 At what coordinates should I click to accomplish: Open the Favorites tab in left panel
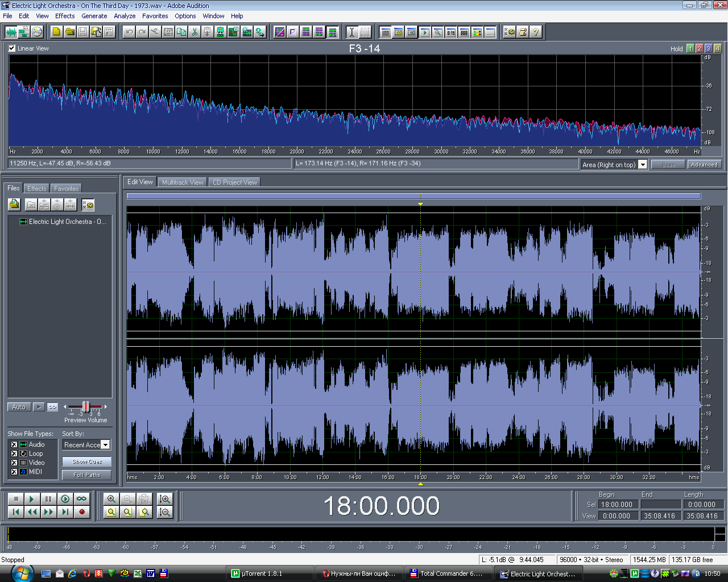(66, 189)
